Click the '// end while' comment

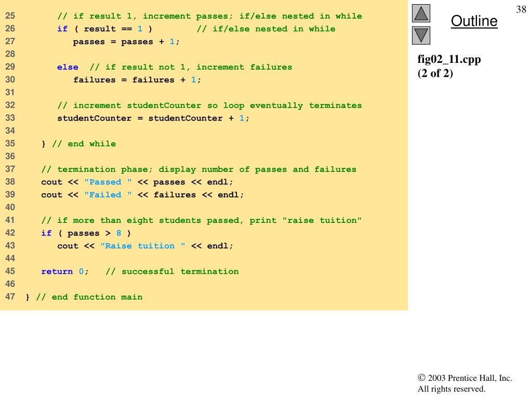tap(84, 144)
